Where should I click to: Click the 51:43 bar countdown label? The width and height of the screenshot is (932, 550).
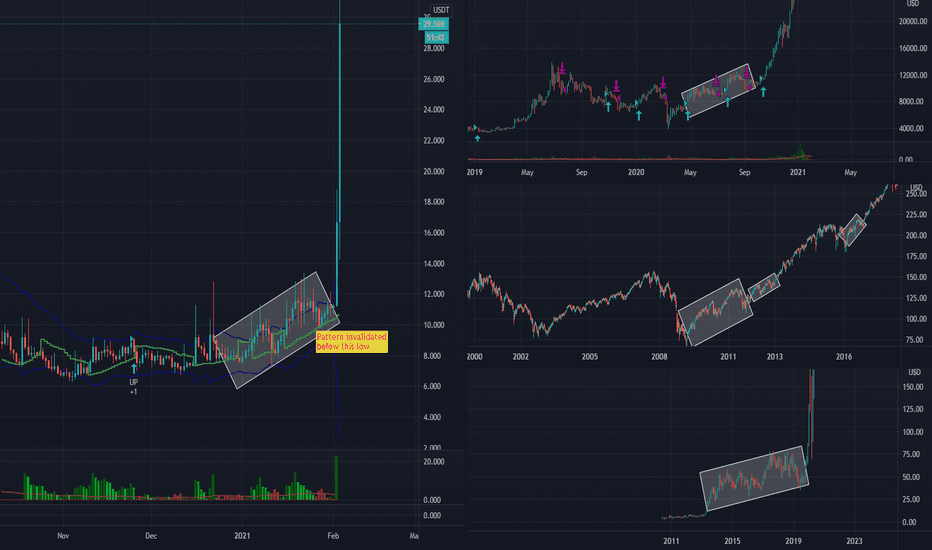(437, 37)
